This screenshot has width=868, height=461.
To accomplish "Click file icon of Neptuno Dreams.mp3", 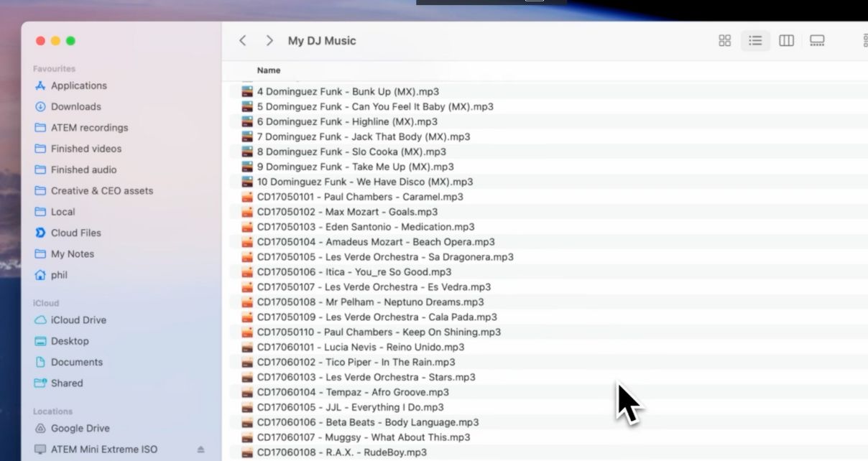I will point(246,302).
